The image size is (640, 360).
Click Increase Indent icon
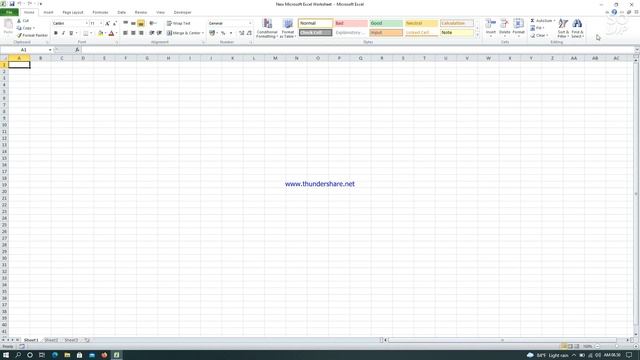(x=159, y=33)
